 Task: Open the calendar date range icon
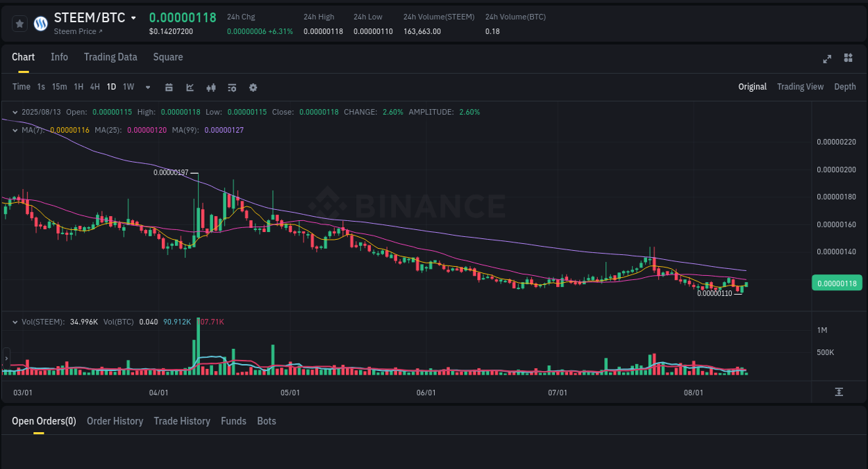(169, 88)
